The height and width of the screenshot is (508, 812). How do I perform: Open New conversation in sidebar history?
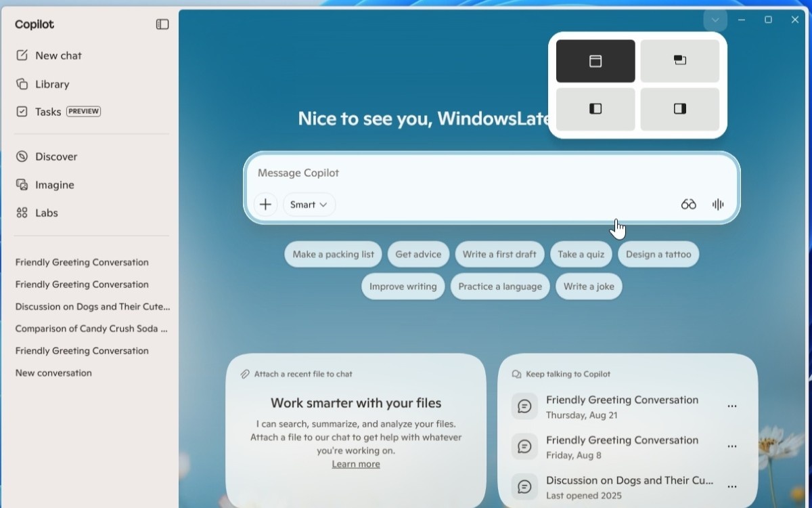click(53, 373)
